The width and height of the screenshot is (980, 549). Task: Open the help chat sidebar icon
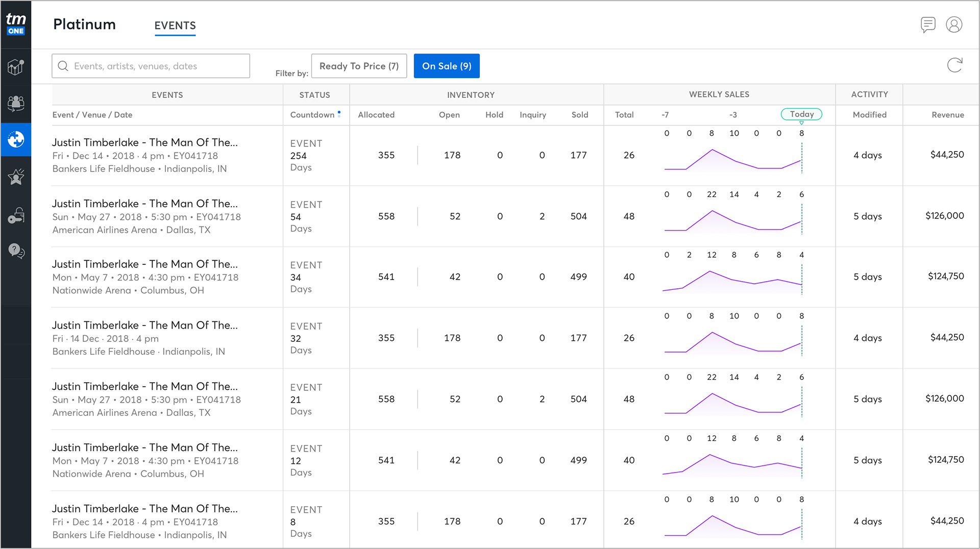tap(16, 251)
